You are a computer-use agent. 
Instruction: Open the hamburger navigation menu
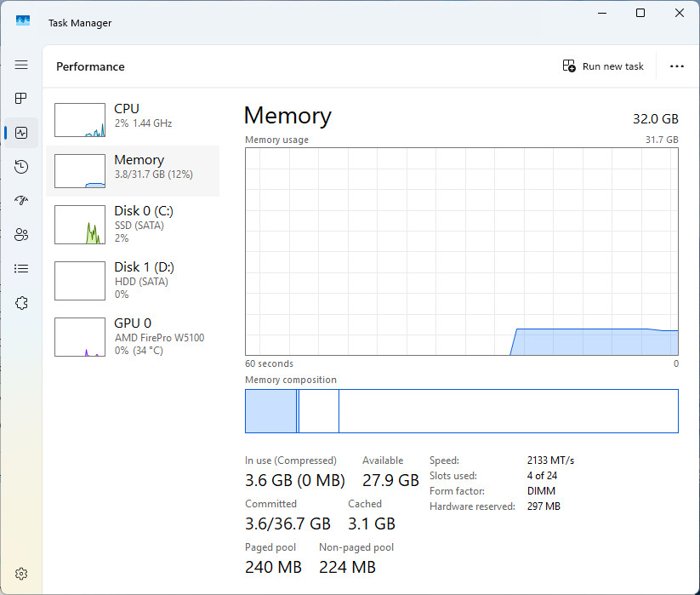coord(21,65)
